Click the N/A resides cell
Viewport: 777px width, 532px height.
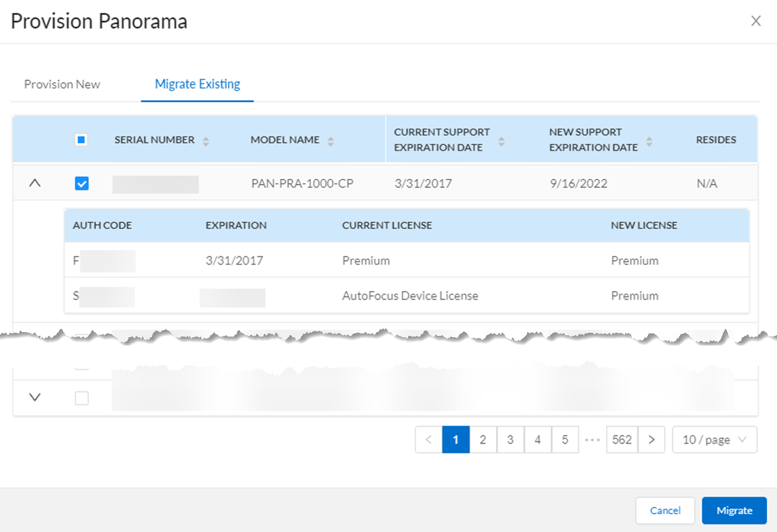point(707,184)
